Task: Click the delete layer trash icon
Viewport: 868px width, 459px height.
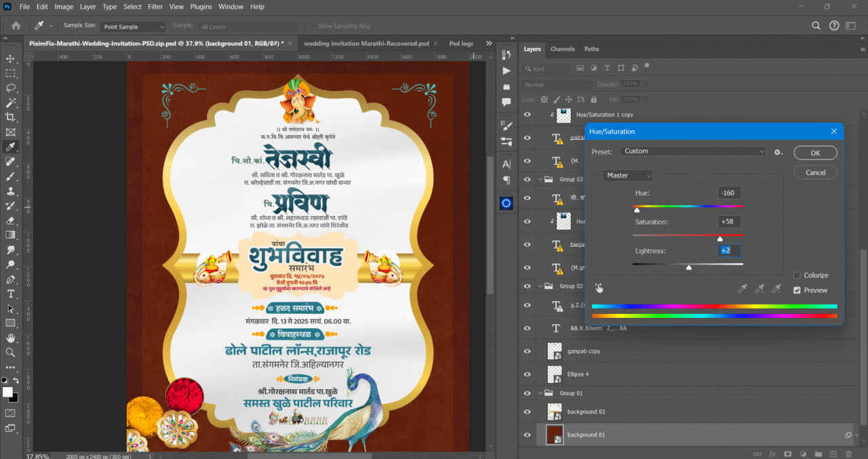Action: pos(850,454)
